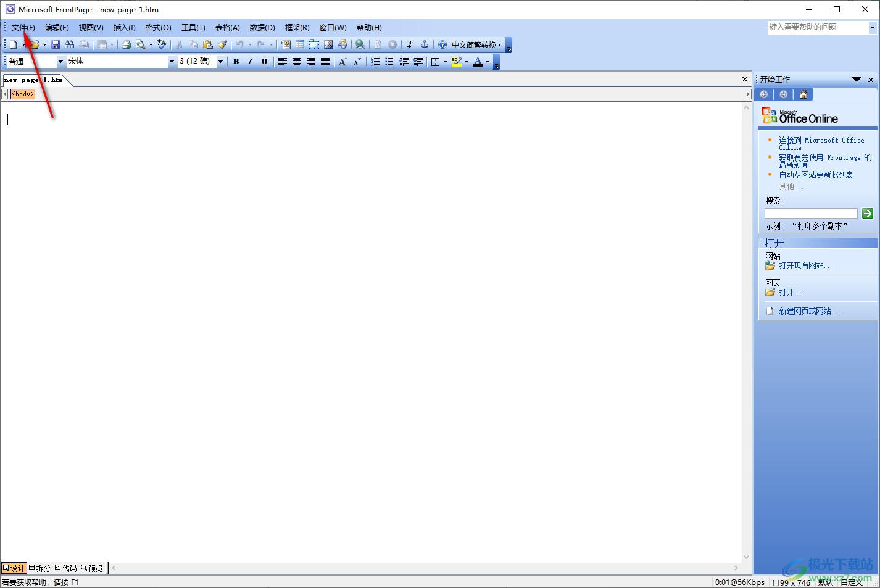Click the New page icon
Image resolution: width=880 pixels, height=588 pixels.
click(13, 44)
